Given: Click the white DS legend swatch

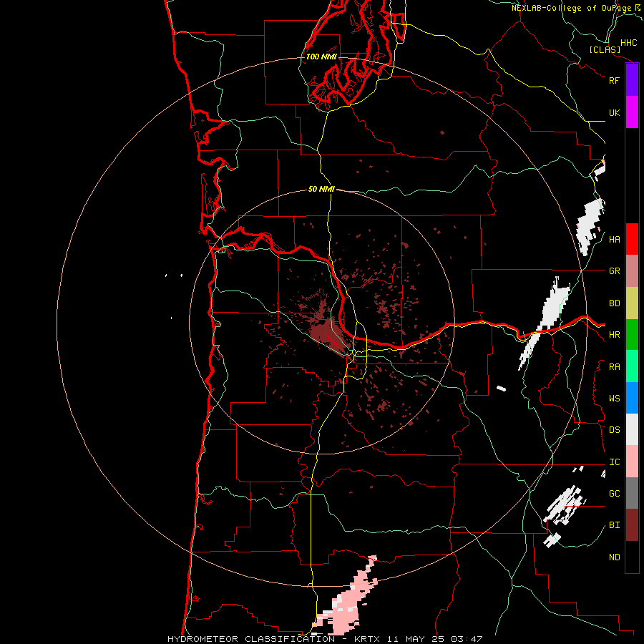Looking at the screenshot, I should 632,429.
